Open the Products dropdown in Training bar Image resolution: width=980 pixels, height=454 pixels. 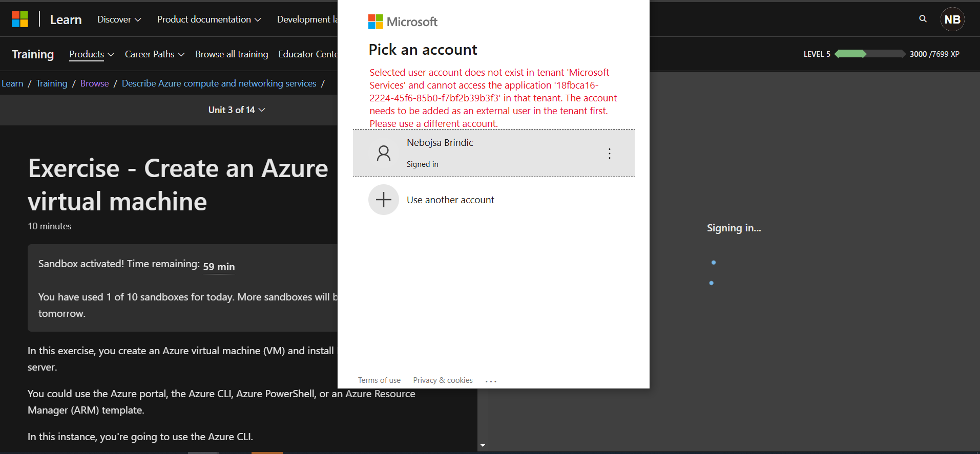tap(92, 54)
